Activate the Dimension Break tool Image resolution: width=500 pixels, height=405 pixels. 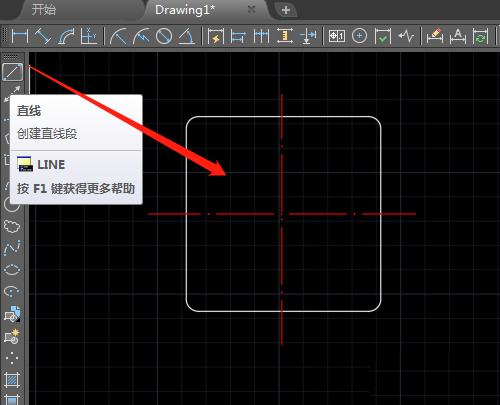pyautogui.click(x=308, y=36)
